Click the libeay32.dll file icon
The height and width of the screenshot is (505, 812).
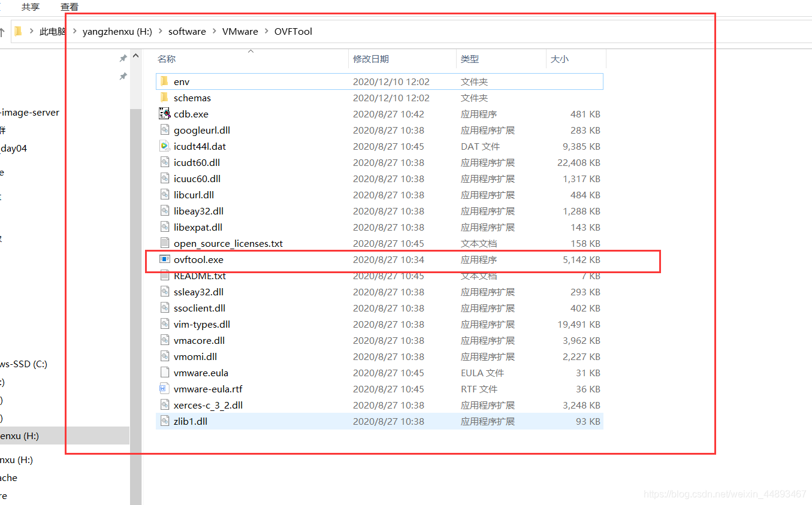click(x=165, y=210)
